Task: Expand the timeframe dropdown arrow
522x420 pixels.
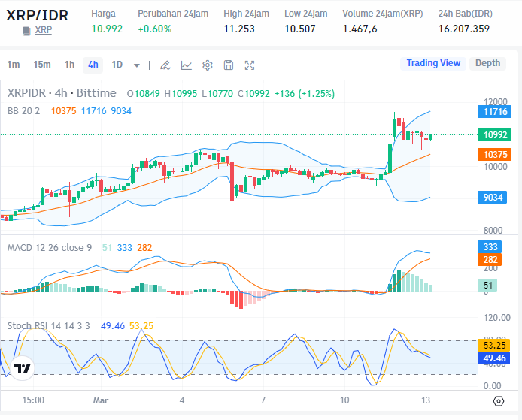Action: (136, 65)
